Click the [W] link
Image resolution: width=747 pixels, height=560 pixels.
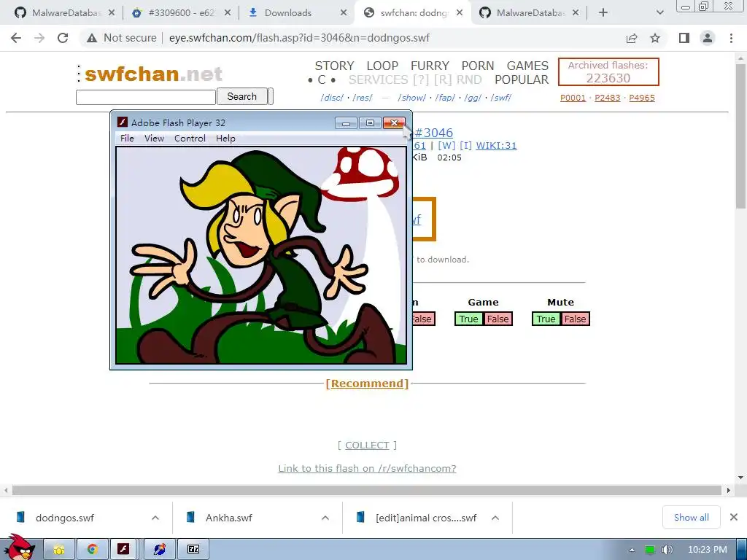click(x=446, y=146)
